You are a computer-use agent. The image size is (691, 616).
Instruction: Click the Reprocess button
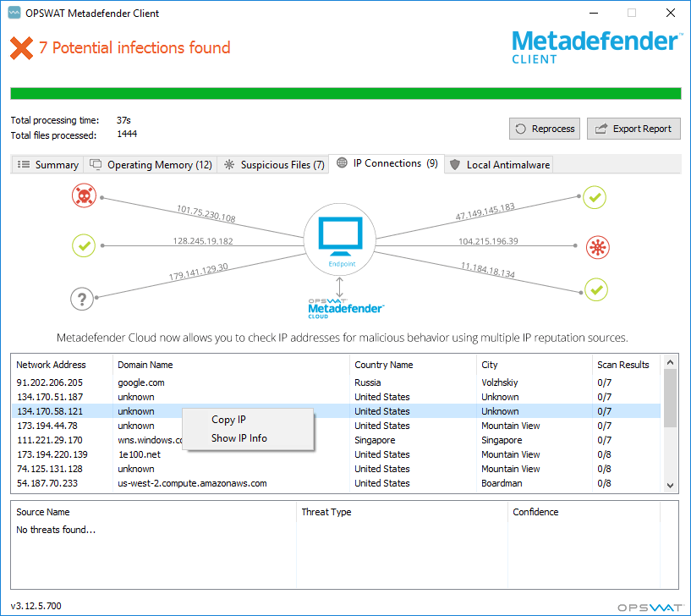pyautogui.click(x=544, y=129)
